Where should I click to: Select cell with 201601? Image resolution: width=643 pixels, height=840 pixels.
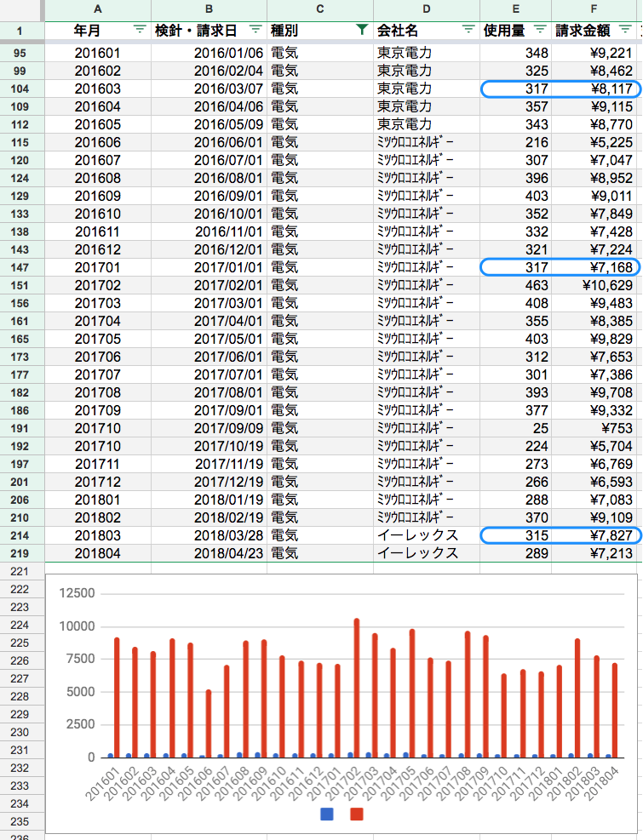98,53
